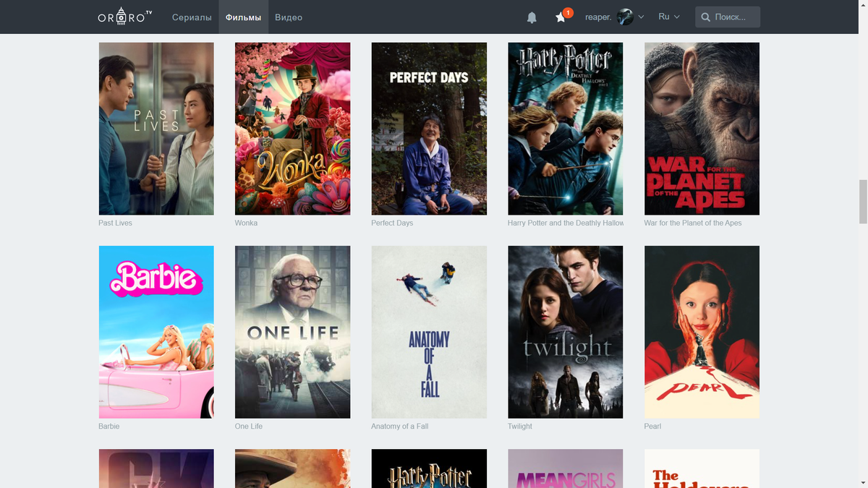Click the Wonka title text
This screenshot has width=868, height=488.
246,223
